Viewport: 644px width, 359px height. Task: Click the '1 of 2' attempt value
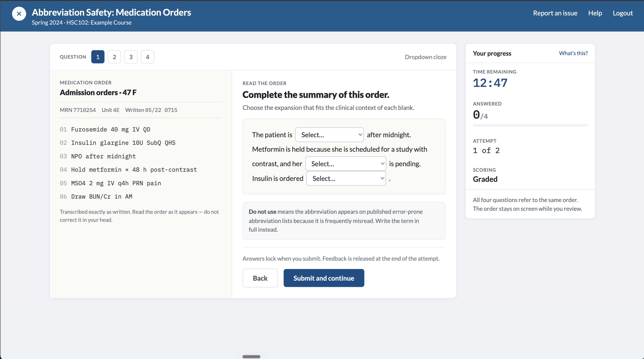486,151
